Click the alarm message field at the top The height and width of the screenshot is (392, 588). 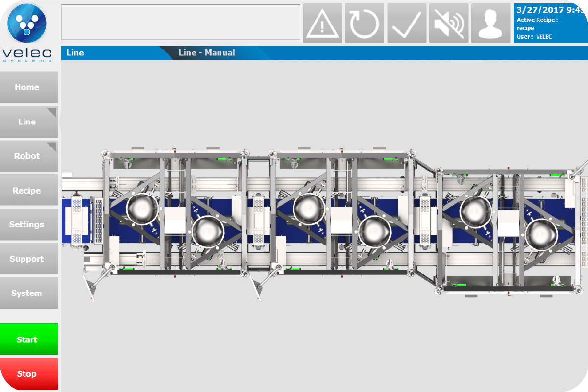coord(181,22)
